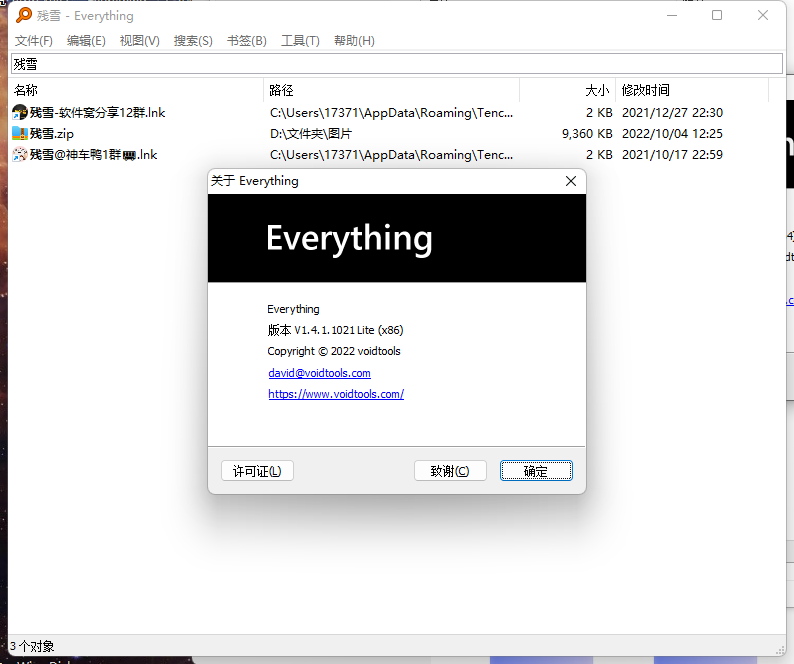Open the 搜索(S) menu
Screen dimensions: 794x664
pyautogui.click(x=193, y=41)
